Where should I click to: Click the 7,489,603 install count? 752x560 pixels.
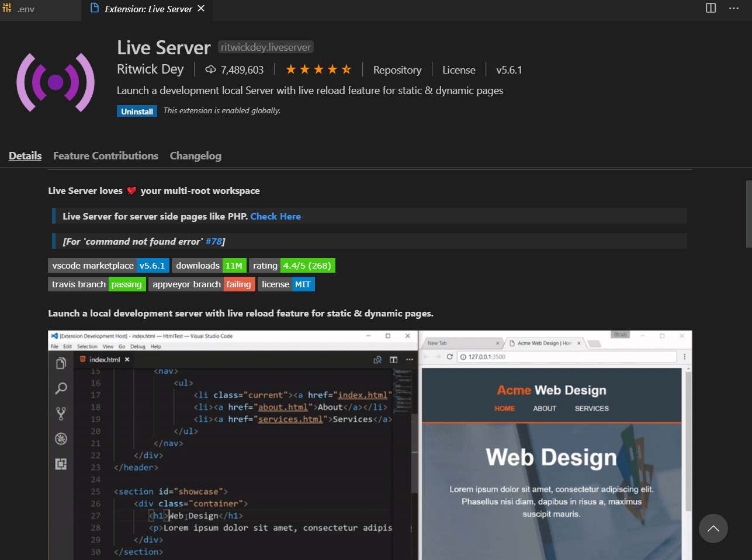pyautogui.click(x=242, y=70)
